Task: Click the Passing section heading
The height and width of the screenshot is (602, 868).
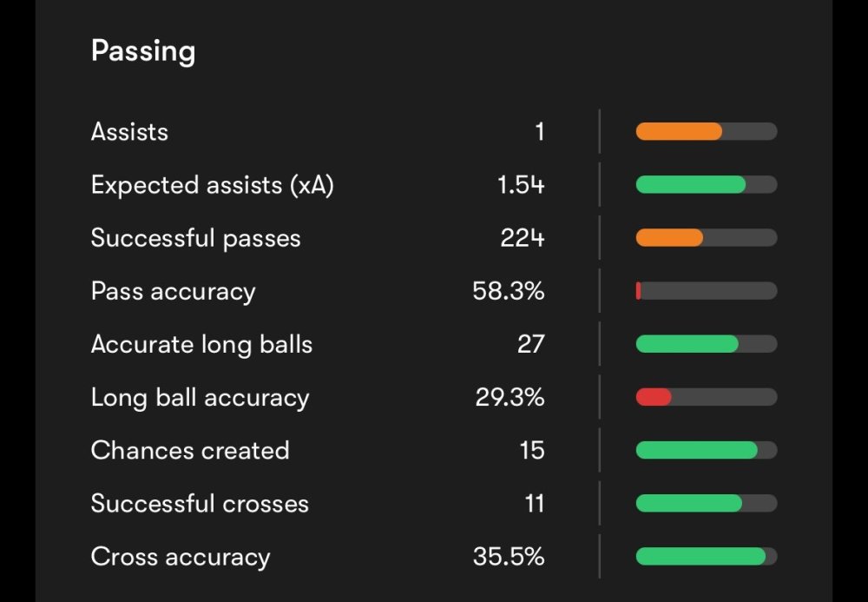Action: tap(142, 51)
